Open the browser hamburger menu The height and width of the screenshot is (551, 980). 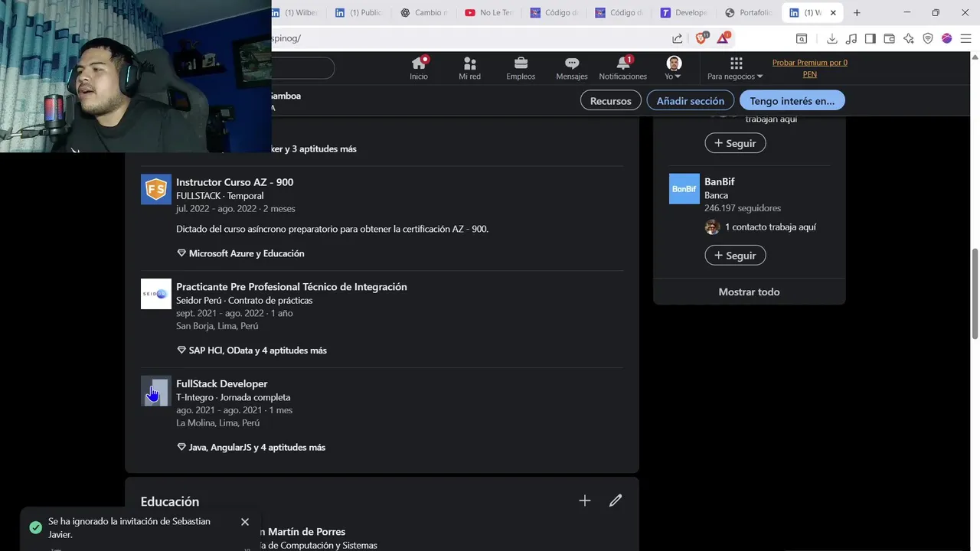pyautogui.click(x=966, y=38)
